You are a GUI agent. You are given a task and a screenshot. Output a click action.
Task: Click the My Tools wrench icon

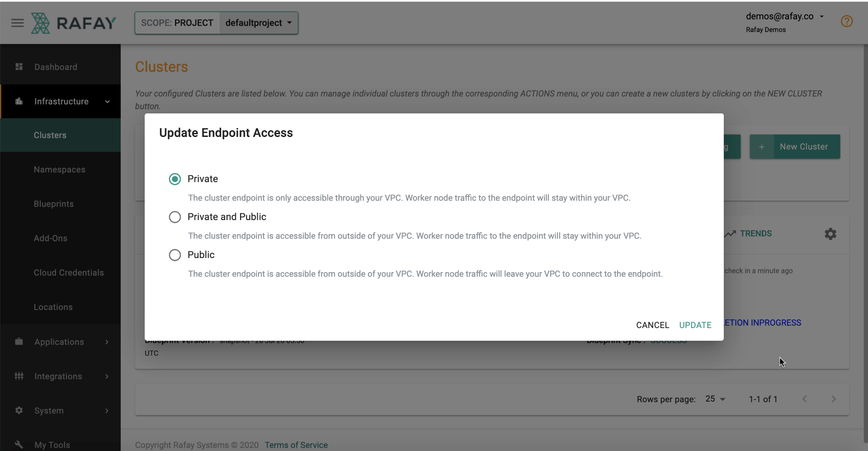[19, 445]
